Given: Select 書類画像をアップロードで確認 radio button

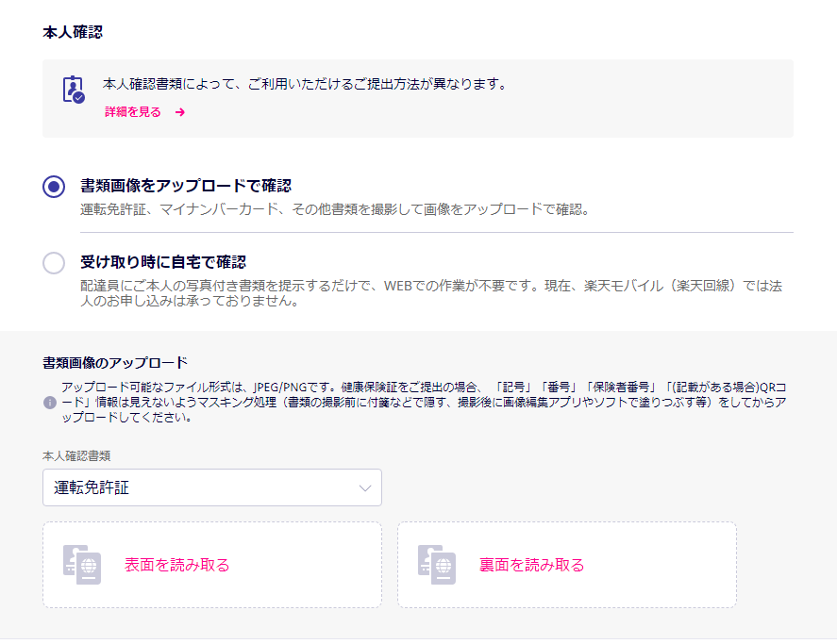Looking at the screenshot, I should [x=54, y=187].
